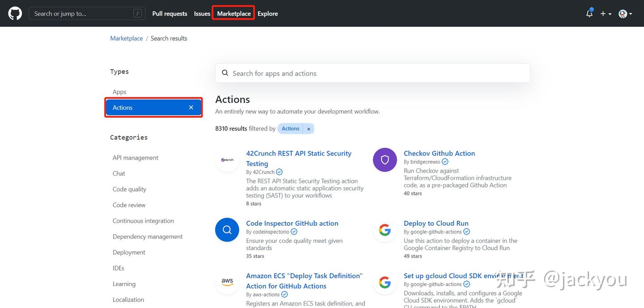Screen dimensions: 644x308
Task: Select the Deployment category
Action: pyautogui.click(x=129, y=252)
